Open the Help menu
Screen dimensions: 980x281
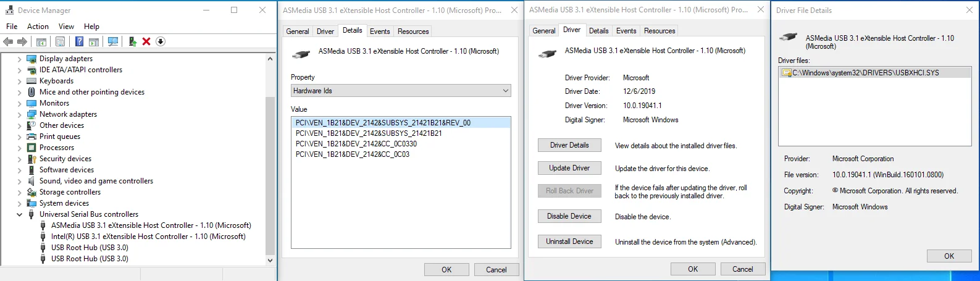tap(91, 27)
